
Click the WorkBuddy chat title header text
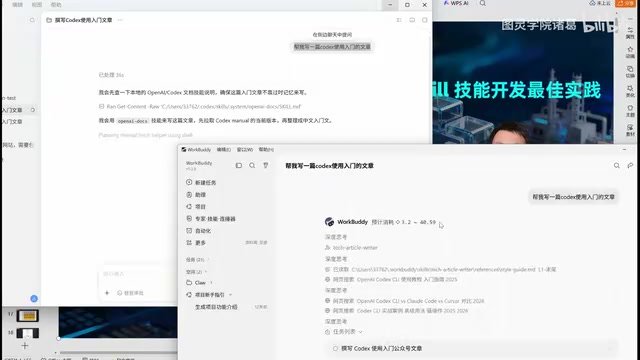pos(329,166)
